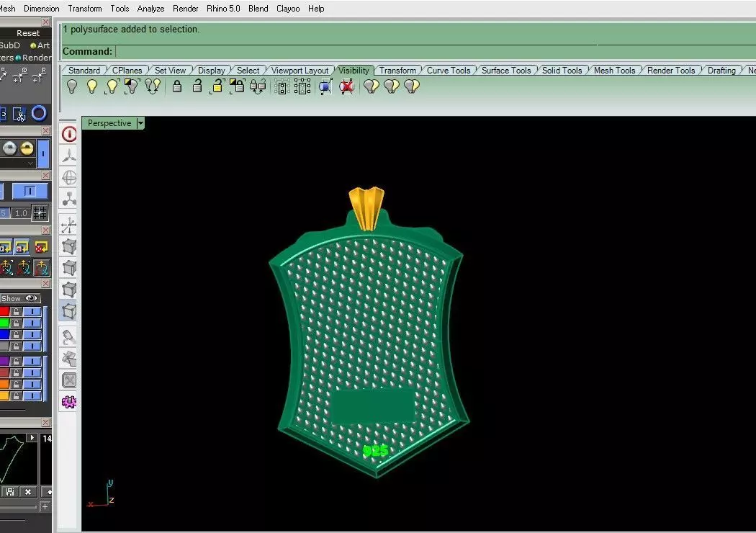
Task: Click the yellow arrow icon with red X
Action: pos(41,247)
